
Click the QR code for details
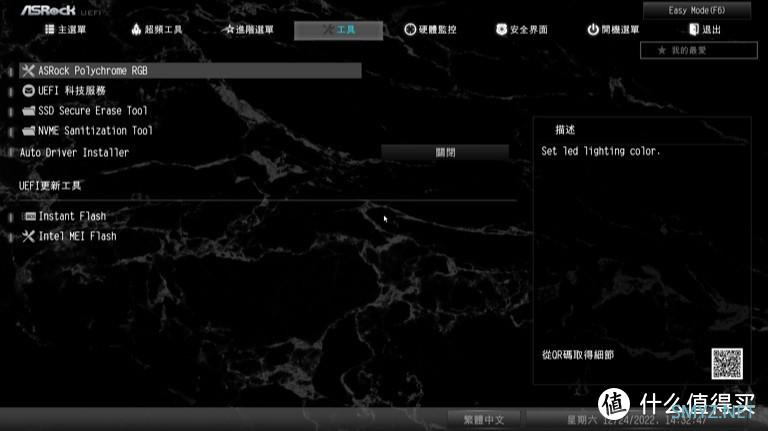point(727,363)
